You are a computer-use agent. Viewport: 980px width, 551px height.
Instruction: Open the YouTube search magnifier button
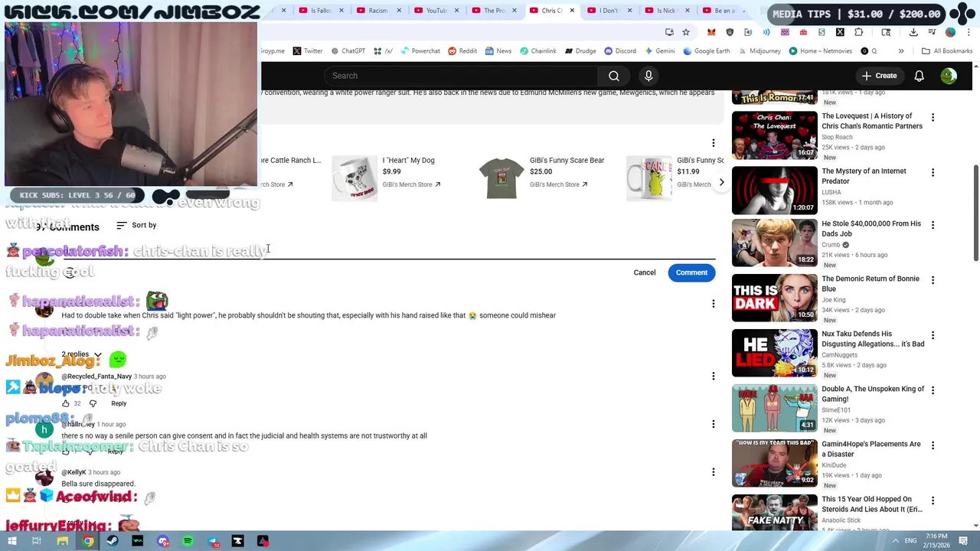614,76
